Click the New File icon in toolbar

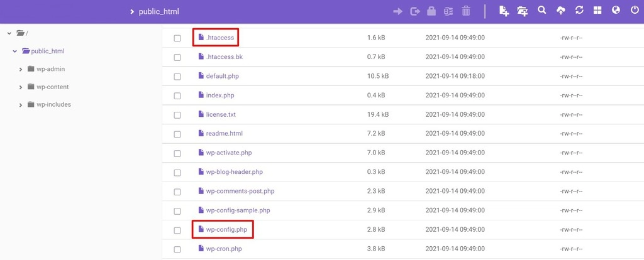click(x=504, y=11)
